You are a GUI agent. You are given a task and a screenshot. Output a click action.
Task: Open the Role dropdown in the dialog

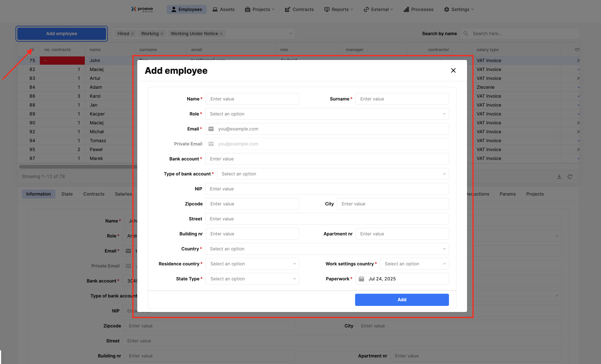(x=326, y=114)
